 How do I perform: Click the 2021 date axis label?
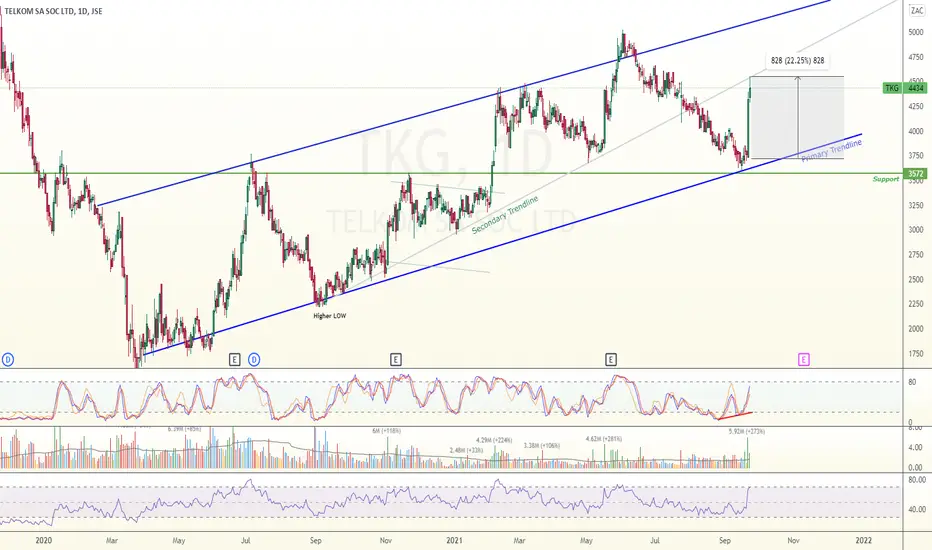454,540
